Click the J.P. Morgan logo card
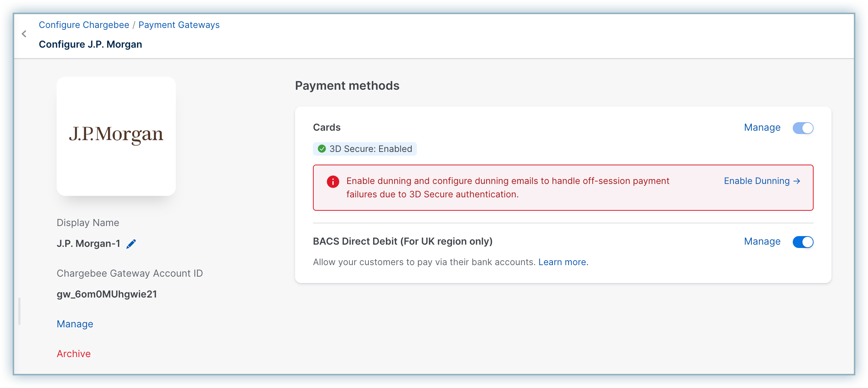Image resolution: width=868 pixels, height=388 pixels. (x=116, y=136)
